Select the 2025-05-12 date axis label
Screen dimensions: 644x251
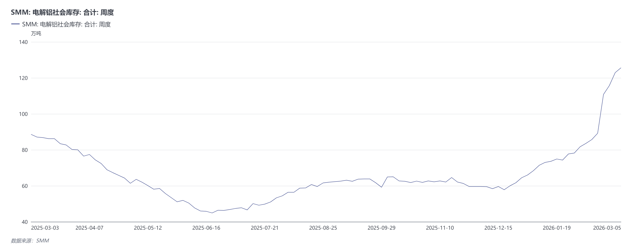148,228
